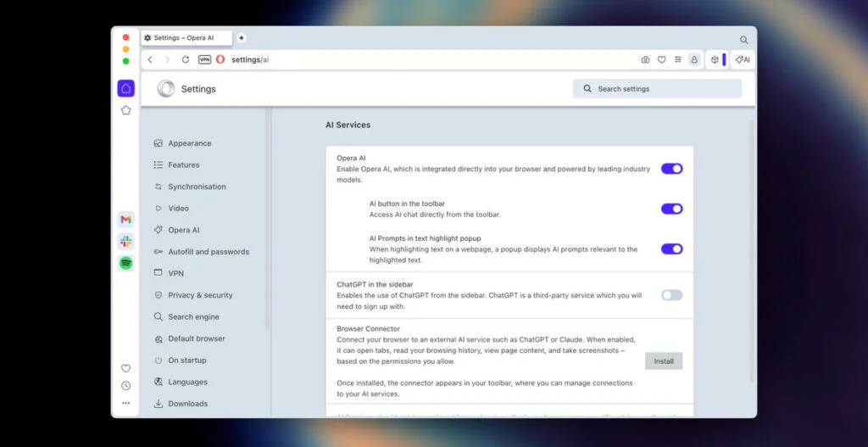868x447 pixels.
Task: Bookmark page with heart icon in address bar
Action: tap(661, 60)
